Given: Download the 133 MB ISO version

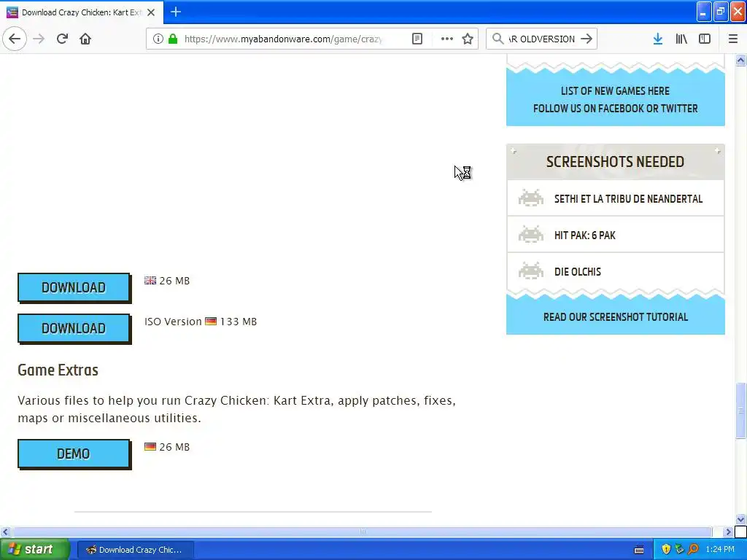Looking at the screenshot, I should pyautogui.click(x=74, y=328).
